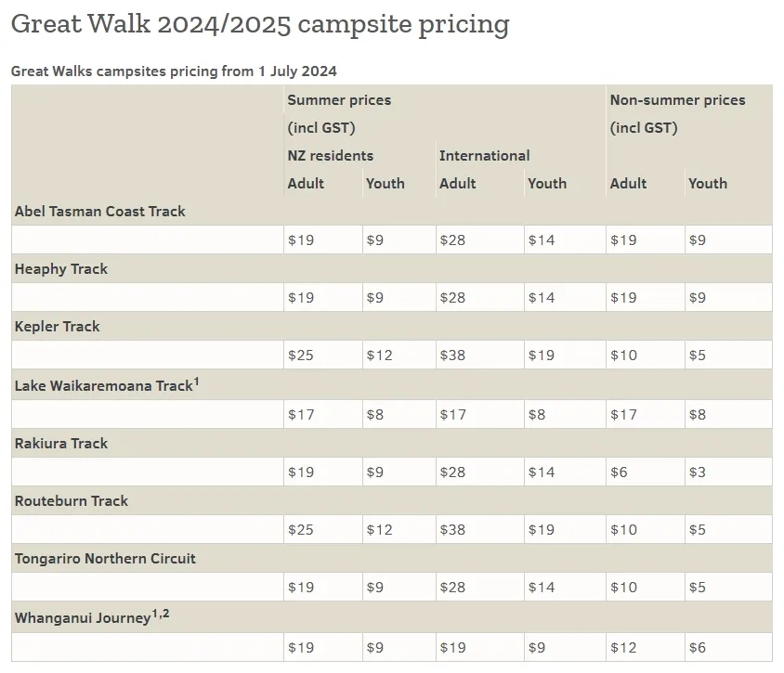
Task: Click the Rakiura Track row heading
Action: click(61, 444)
